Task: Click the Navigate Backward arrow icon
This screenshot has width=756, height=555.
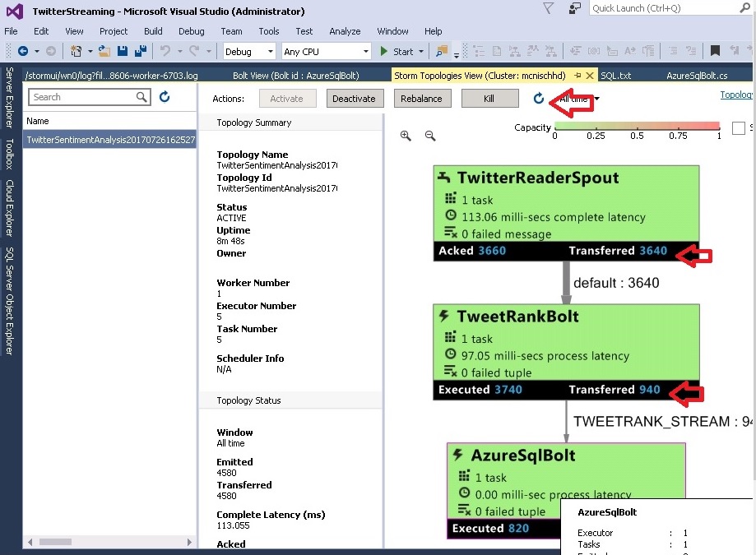Action: click(x=23, y=51)
